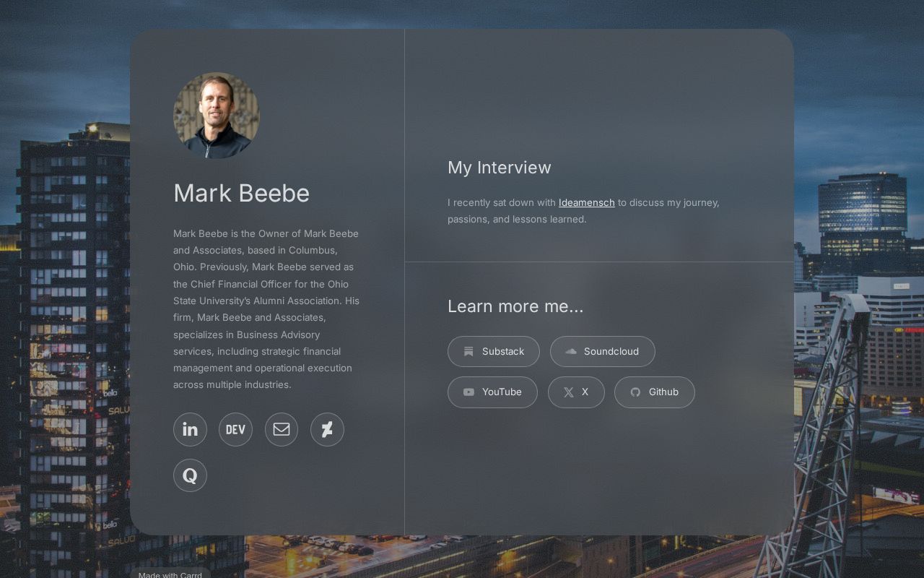Open the Github button
The width and height of the screenshot is (924, 578).
(x=655, y=392)
